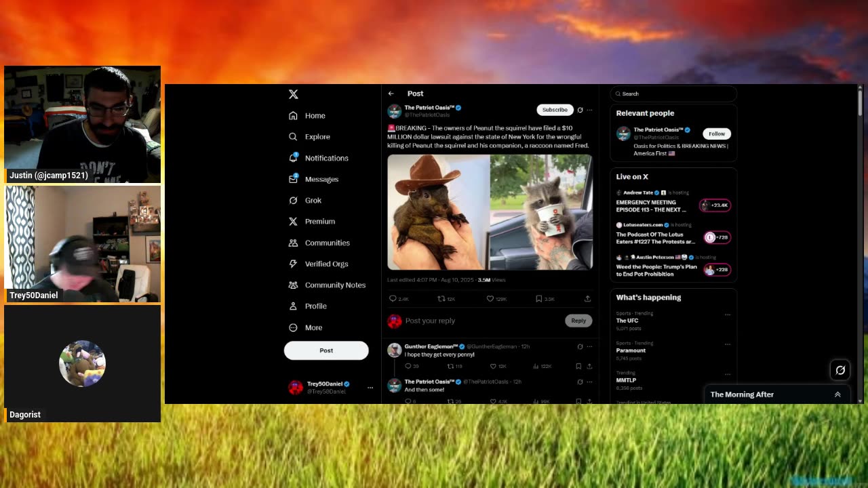The image size is (868, 488).
Task: Click the white Post button
Action: pyautogui.click(x=326, y=350)
